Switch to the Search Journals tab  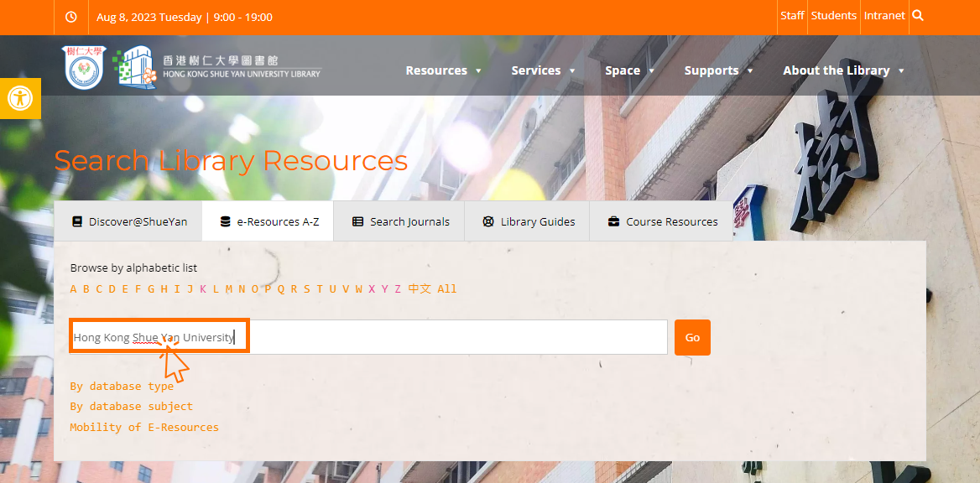pos(399,221)
